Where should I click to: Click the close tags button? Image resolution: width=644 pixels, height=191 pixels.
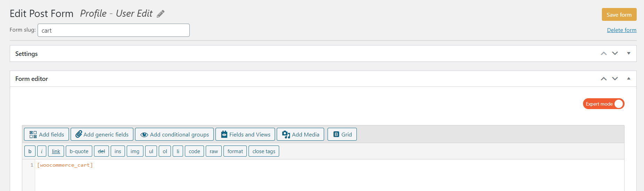(264, 151)
